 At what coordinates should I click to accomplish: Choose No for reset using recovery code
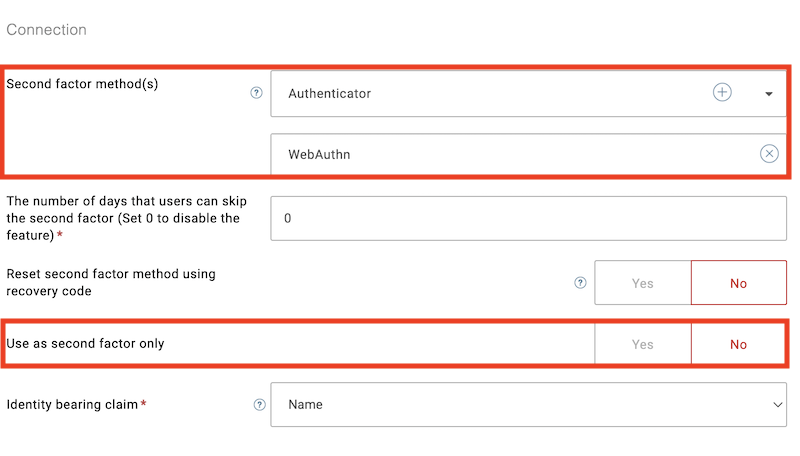(x=739, y=283)
